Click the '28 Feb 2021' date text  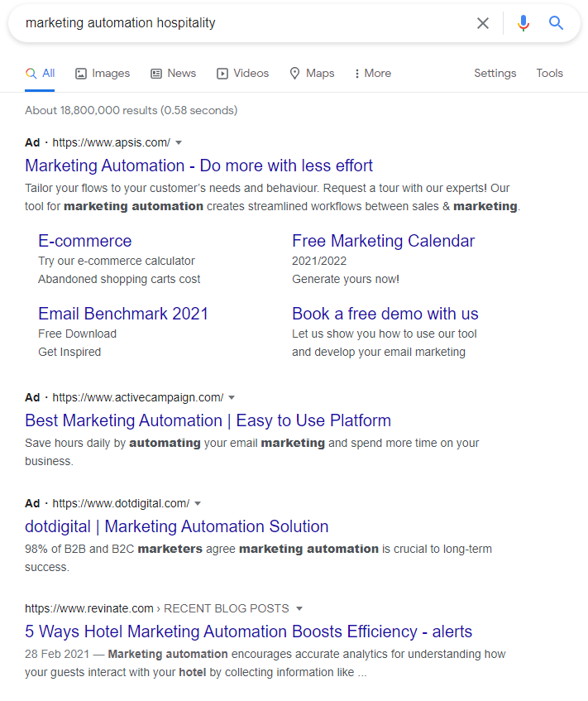(57, 654)
